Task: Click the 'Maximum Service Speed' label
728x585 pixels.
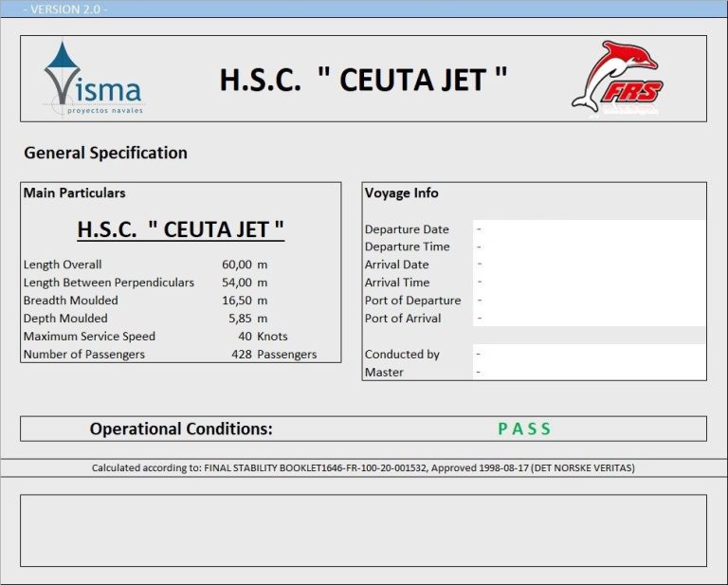Action: [x=89, y=337]
